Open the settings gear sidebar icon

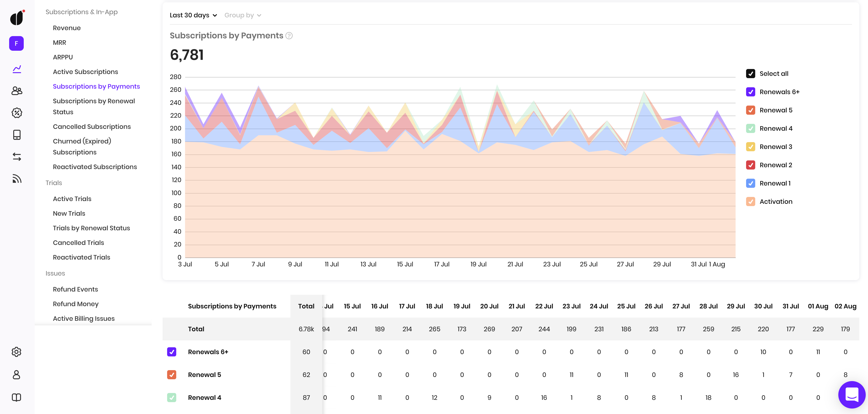[x=16, y=352]
